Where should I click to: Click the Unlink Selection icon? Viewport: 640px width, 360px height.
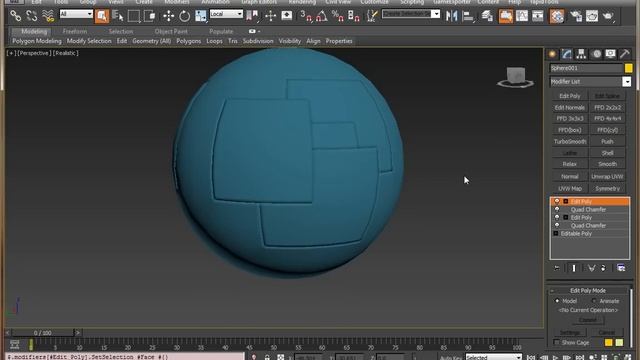click(31, 16)
